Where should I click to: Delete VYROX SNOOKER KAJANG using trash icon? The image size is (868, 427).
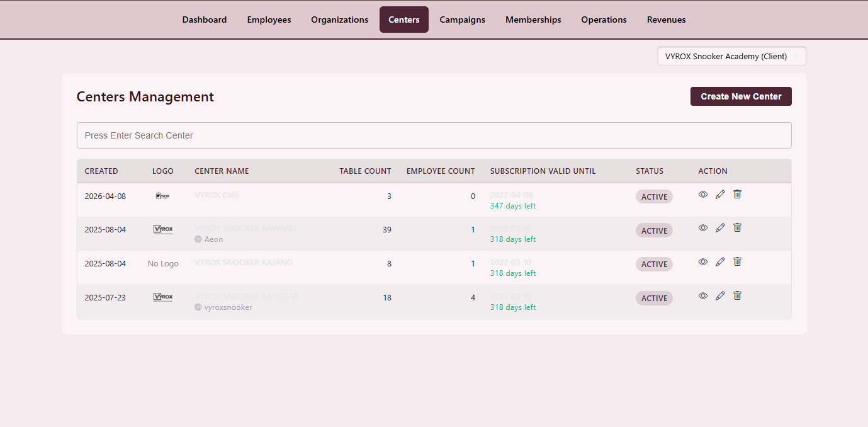pos(738,261)
